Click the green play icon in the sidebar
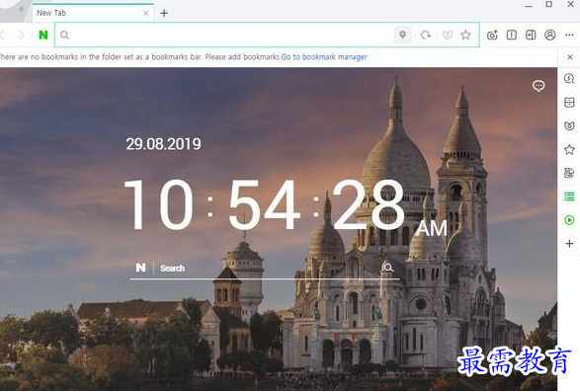Image resolution: width=580 pixels, height=392 pixels. pos(569,220)
